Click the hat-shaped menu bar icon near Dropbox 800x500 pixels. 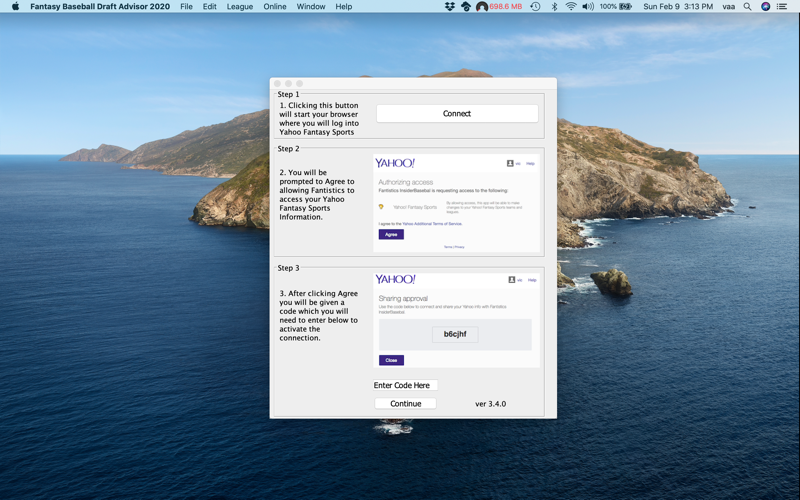coord(466,7)
